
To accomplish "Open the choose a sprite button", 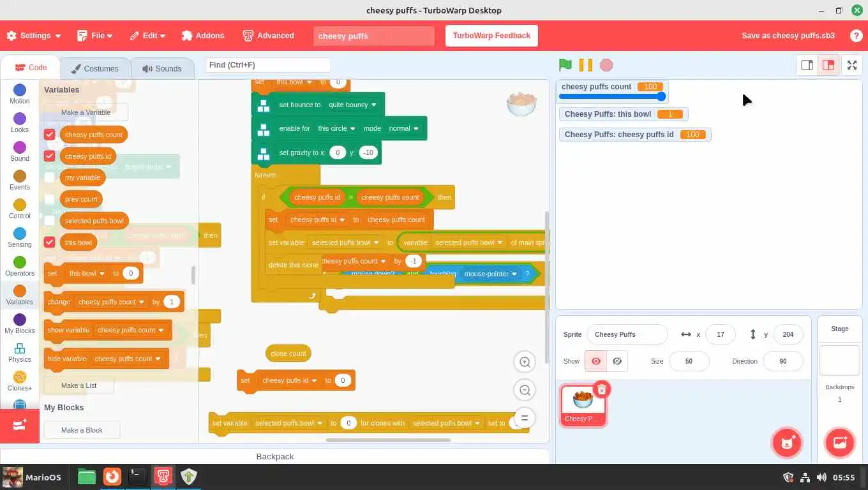I will click(787, 443).
